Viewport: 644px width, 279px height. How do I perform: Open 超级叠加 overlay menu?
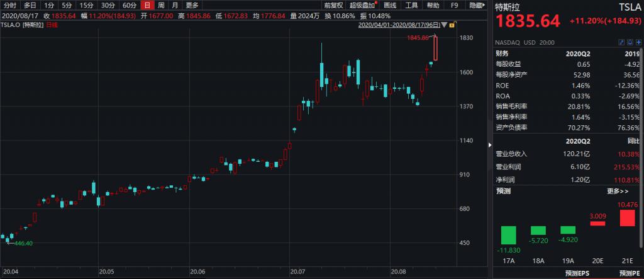(x=362, y=5)
